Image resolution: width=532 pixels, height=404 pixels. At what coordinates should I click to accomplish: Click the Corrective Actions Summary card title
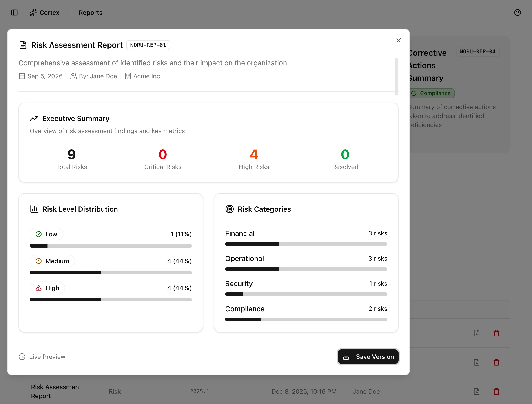[x=428, y=65]
